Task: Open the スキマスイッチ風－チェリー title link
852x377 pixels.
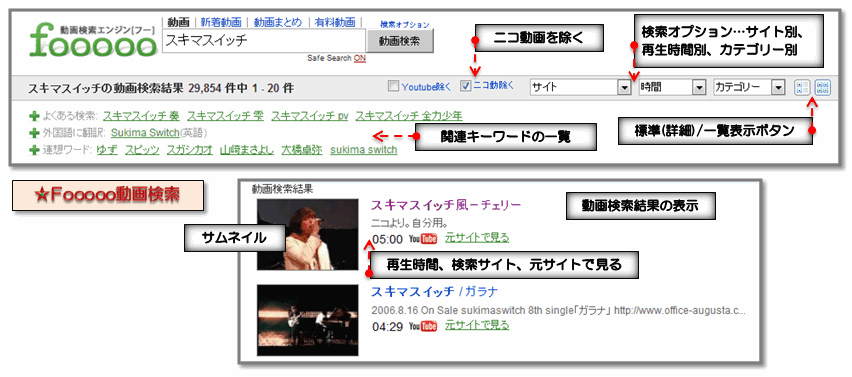Action: point(446,204)
